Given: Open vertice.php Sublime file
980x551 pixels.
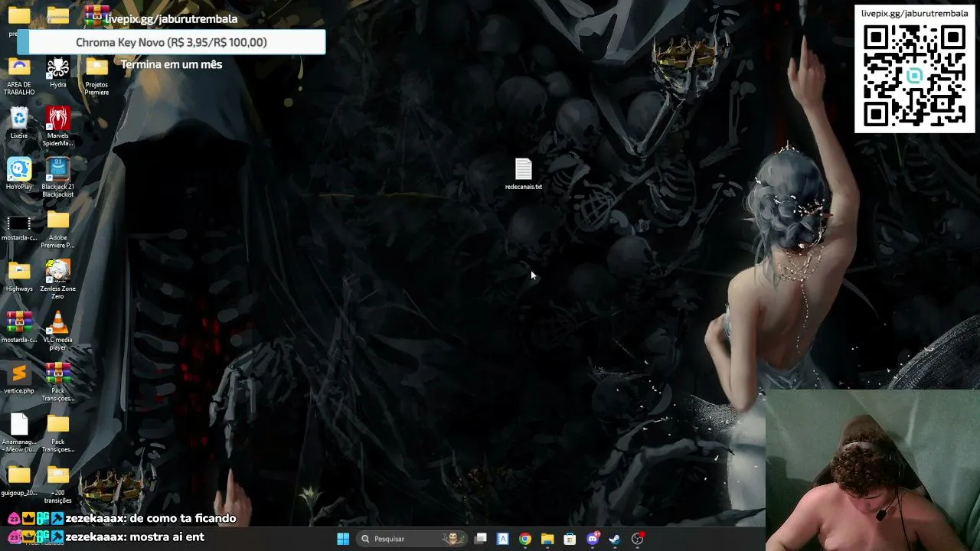Looking at the screenshot, I should point(19,378).
